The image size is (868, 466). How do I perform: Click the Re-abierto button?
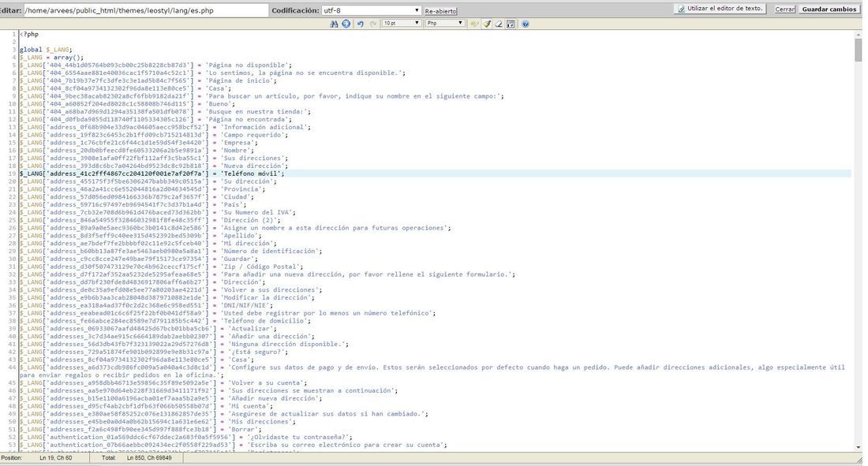440,11
